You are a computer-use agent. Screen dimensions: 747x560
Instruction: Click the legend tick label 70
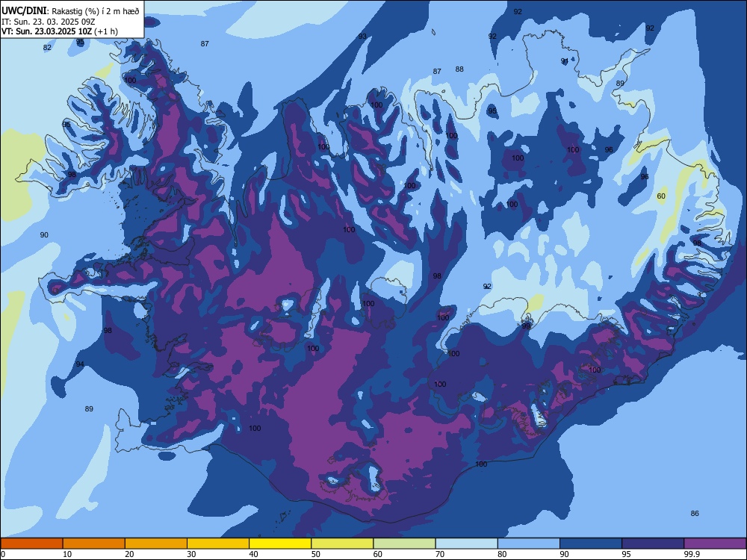pos(440,554)
